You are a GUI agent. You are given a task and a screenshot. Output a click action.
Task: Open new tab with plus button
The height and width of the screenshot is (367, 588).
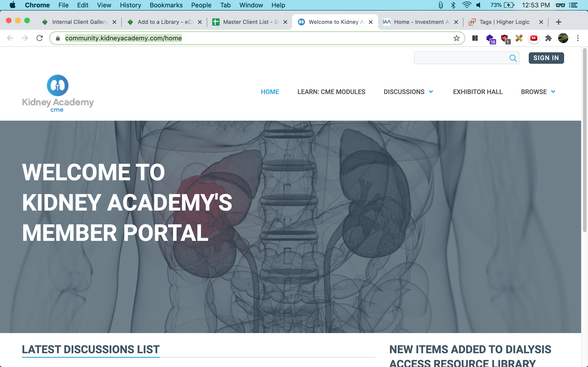[x=558, y=22]
